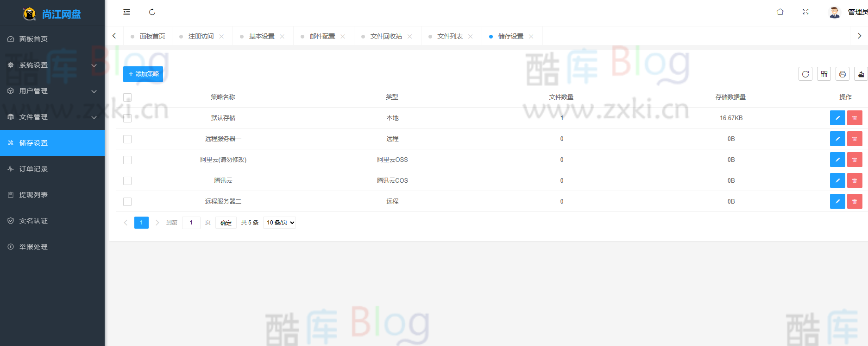Close the 基本设置 tab
The image size is (868, 346).
282,36
